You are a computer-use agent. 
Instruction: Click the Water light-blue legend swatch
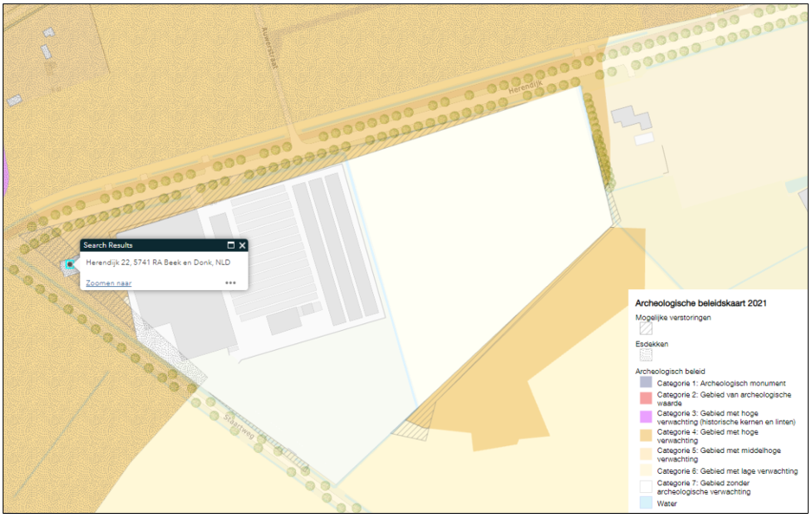click(646, 502)
